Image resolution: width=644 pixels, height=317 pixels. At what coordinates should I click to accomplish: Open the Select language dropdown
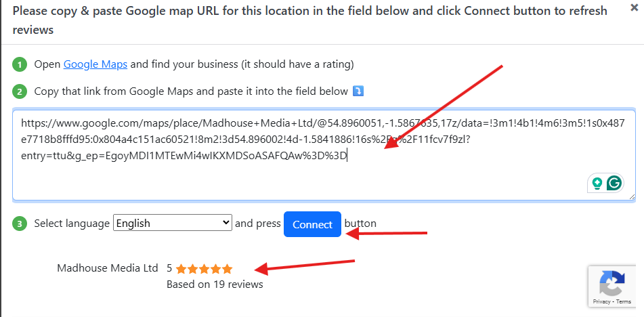tap(173, 223)
